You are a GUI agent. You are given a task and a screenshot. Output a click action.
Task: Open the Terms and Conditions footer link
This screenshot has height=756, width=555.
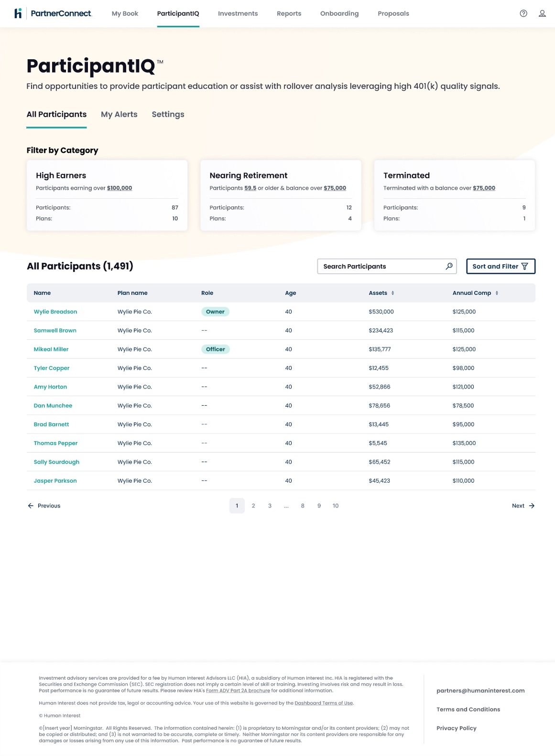coord(468,709)
